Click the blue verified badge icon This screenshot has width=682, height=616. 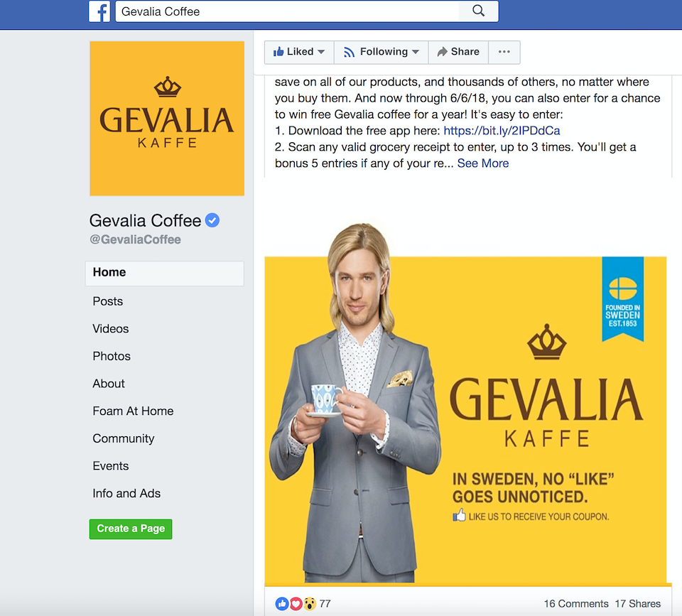[x=212, y=220]
